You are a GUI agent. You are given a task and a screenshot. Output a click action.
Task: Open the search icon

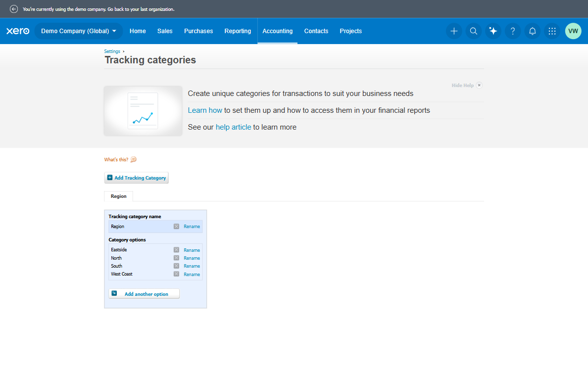[474, 31]
